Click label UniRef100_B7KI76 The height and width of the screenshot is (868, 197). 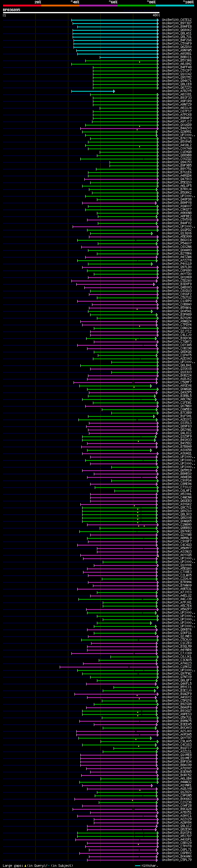point(176,139)
